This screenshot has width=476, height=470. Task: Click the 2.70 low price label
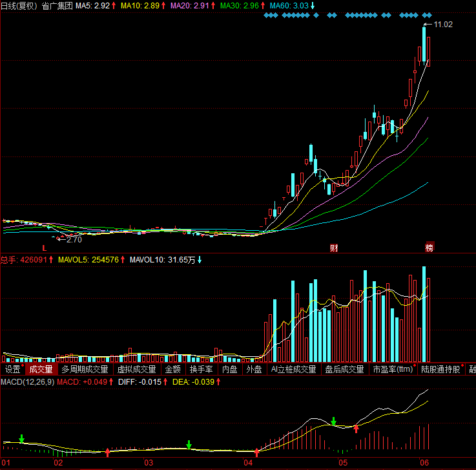74,240
